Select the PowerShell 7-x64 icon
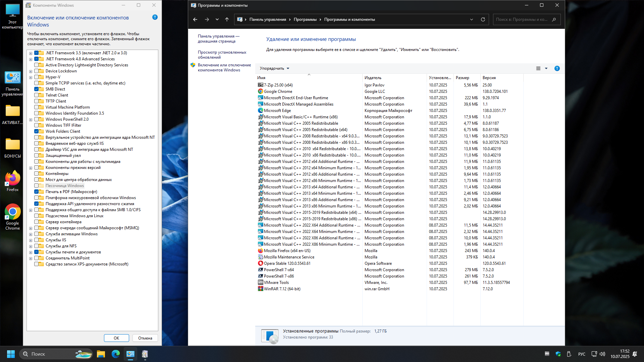Screen dimensions: 644x362 (x=260, y=270)
